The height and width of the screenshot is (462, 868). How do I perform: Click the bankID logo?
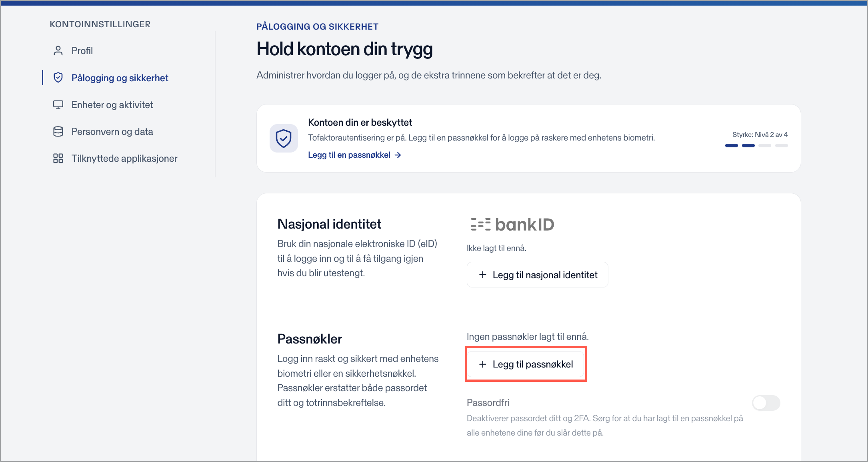pyautogui.click(x=512, y=225)
